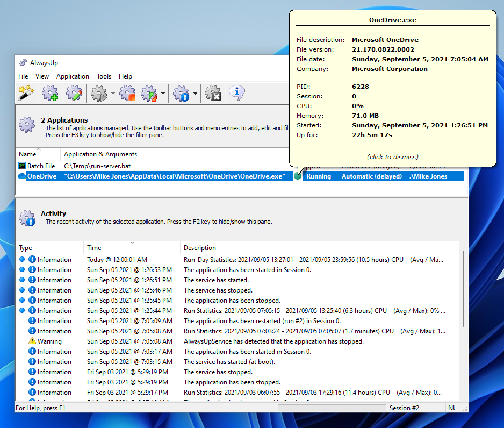The height and width of the screenshot is (428, 504).
Task: Open the View menu
Action: point(42,76)
